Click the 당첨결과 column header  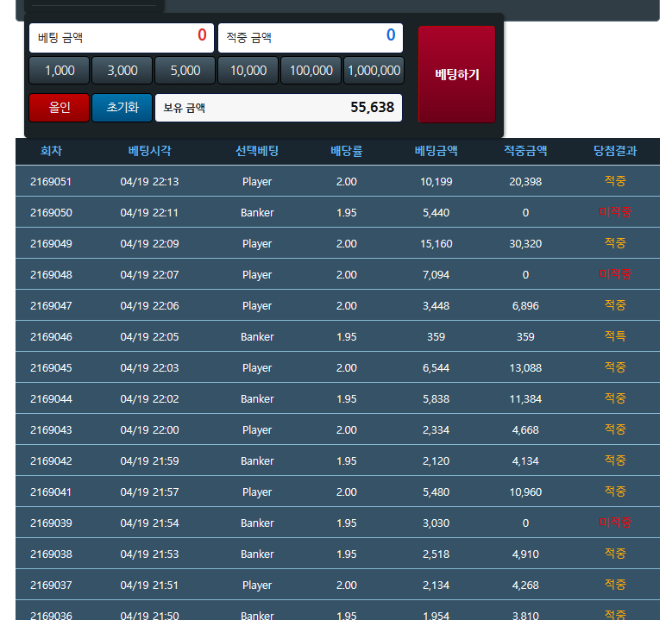(615, 151)
